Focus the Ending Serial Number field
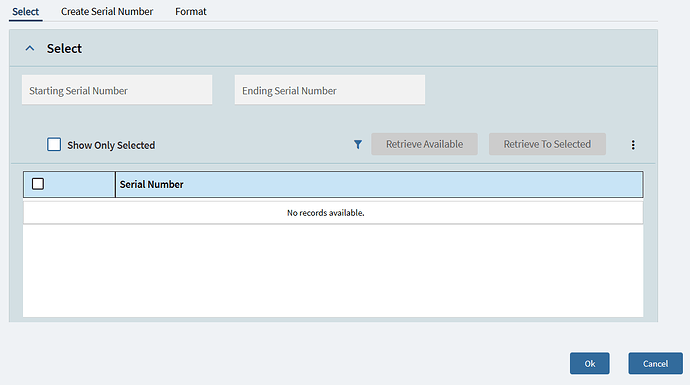This screenshot has width=690, height=385. [330, 90]
